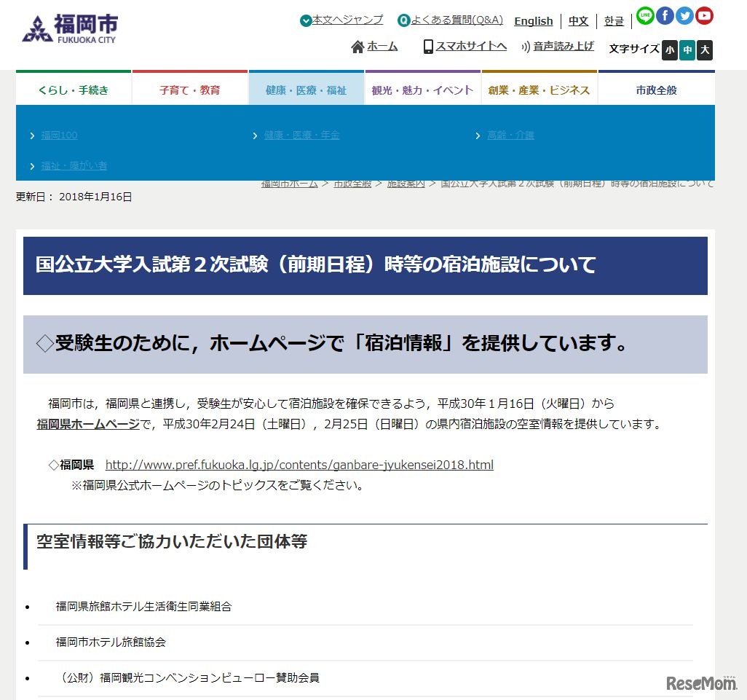The width and height of the screenshot is (747, 700).
Task: Open the Twitter icon in the header
Action: pos(684,15)
